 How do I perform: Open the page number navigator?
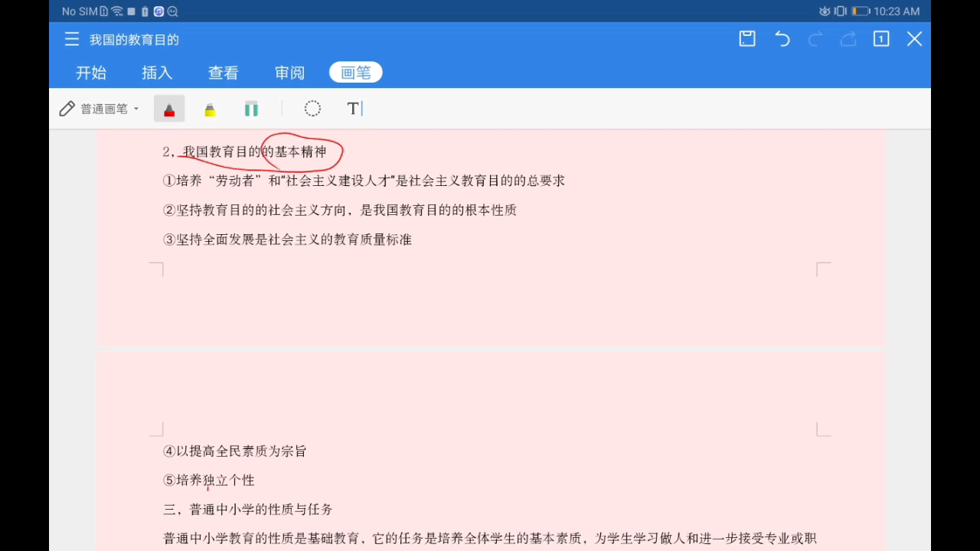880,39
